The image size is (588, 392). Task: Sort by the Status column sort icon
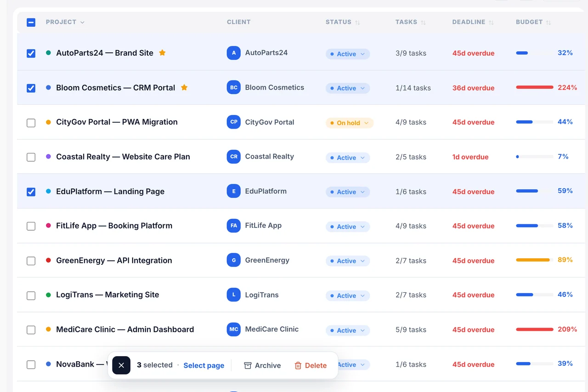coord(358,23)
